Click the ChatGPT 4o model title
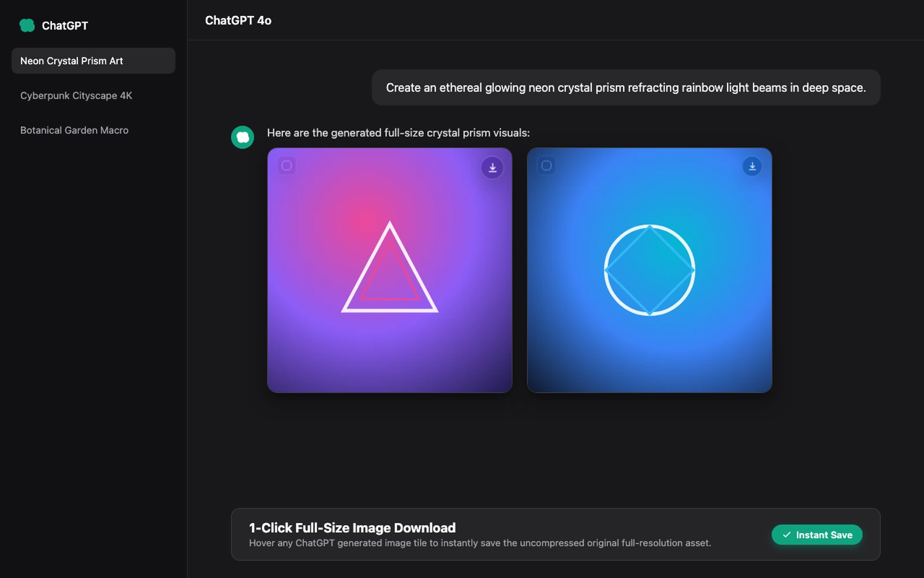Screen dimensions: 924x578 (238, 20)
